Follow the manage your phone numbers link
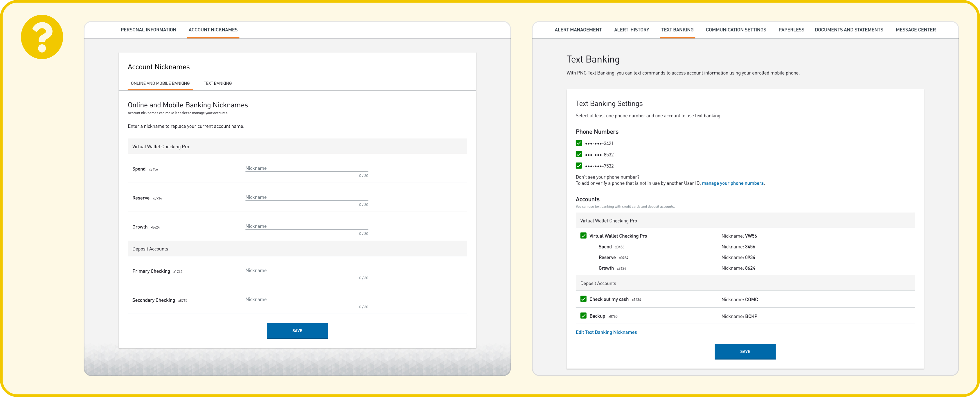 click(x=732, y=183)
